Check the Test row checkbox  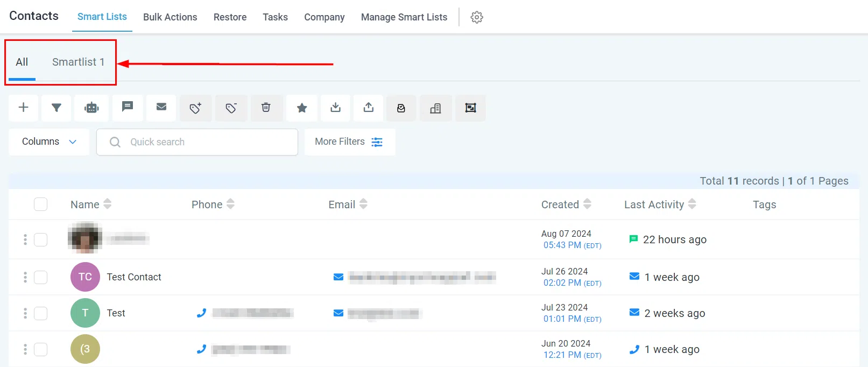(x=40, y=313)
